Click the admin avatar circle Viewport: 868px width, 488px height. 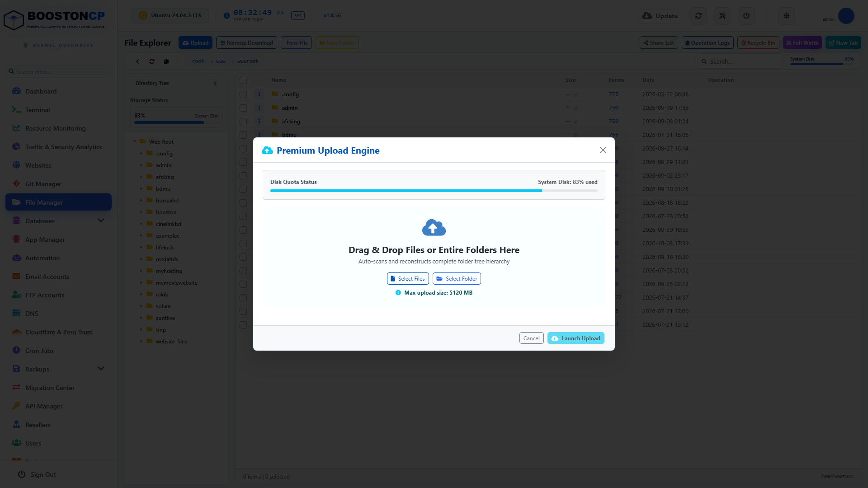pos(846,16)
